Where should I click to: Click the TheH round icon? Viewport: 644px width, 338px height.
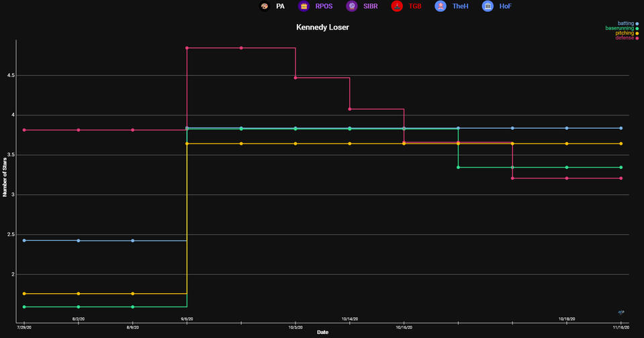(x=441, y=6)
